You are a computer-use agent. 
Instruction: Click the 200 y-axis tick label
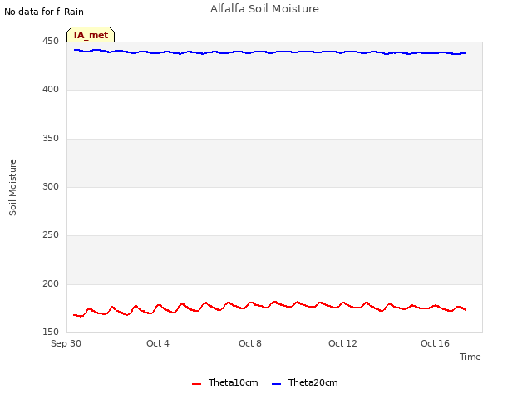point(51,283)
